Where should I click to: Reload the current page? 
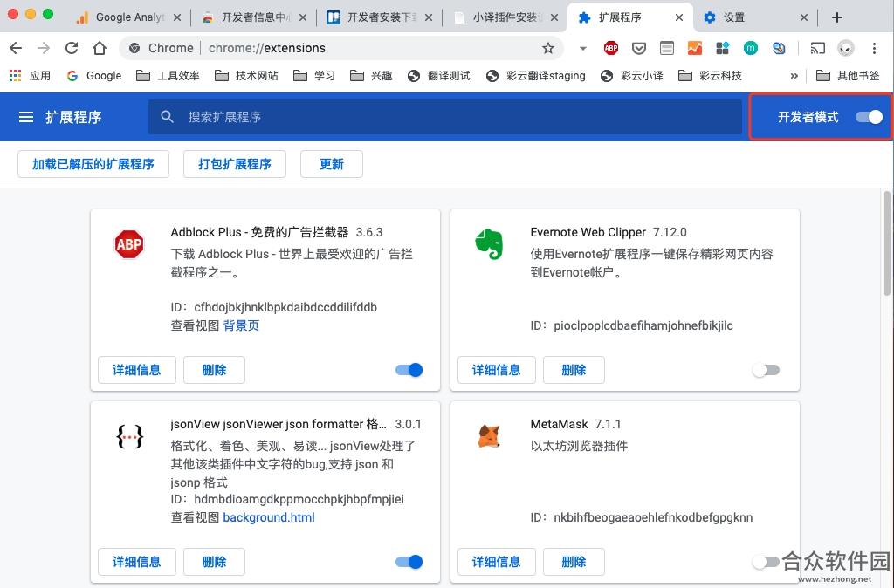72,48
